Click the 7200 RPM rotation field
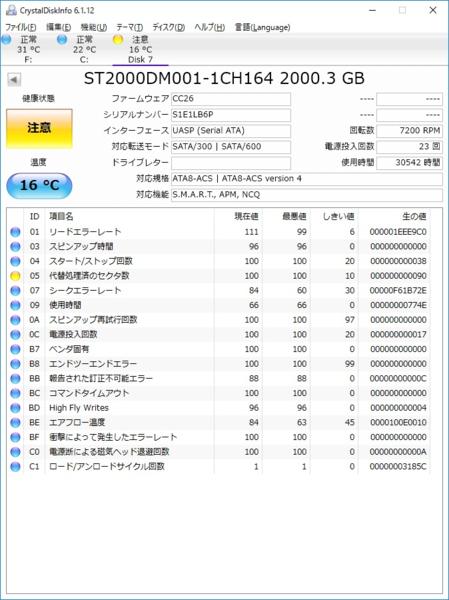 tap(409, 131)
